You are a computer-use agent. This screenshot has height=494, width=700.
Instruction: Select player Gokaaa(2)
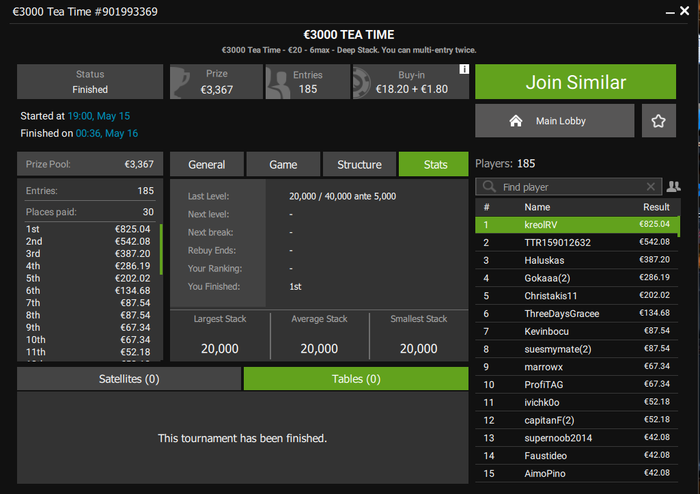click(576, 278)
